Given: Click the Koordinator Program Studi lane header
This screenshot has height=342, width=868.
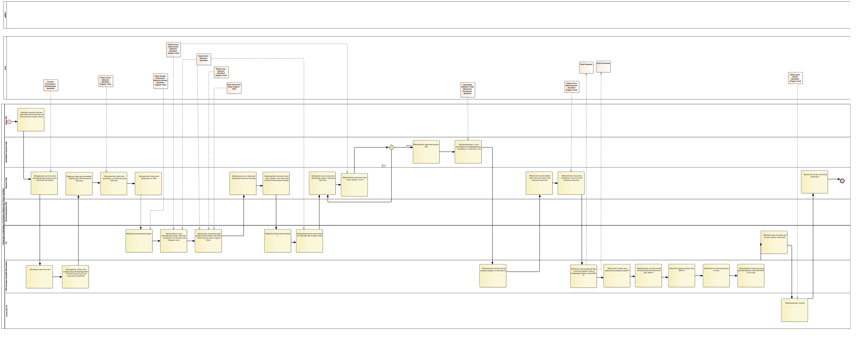Looking at the screenshot, I should pyautogui.click(x=6, y=152).
